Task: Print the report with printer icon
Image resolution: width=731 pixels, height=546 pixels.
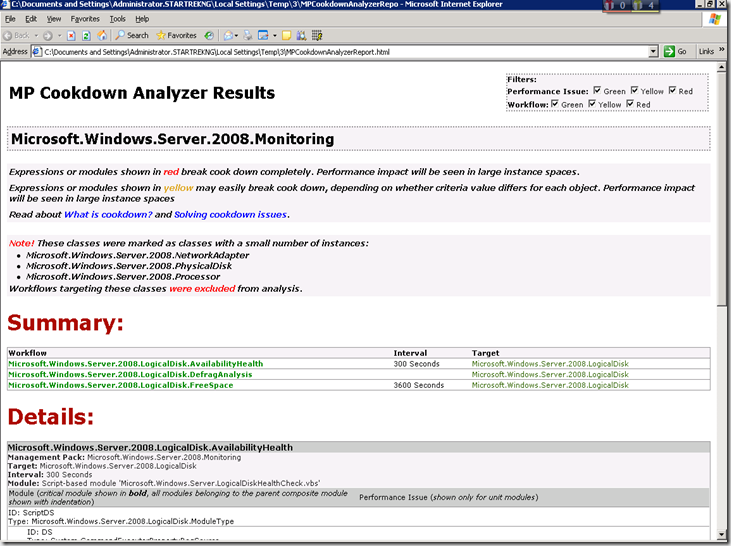Action: (248, 35)
